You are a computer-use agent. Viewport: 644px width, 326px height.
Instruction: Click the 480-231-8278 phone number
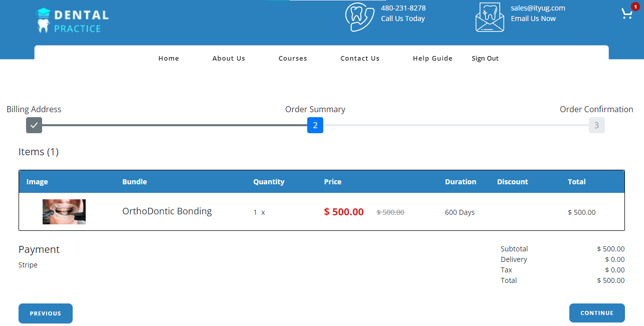tap(403, 8)
